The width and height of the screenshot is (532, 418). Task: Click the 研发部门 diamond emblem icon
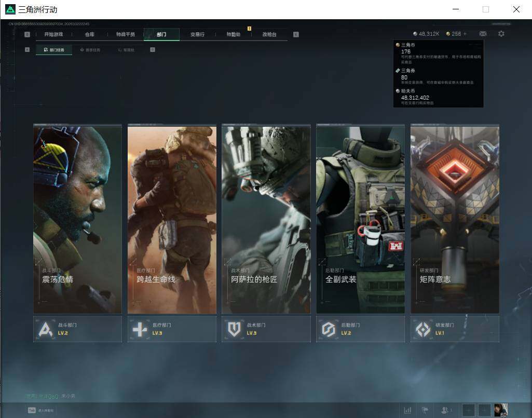point(423,329)
